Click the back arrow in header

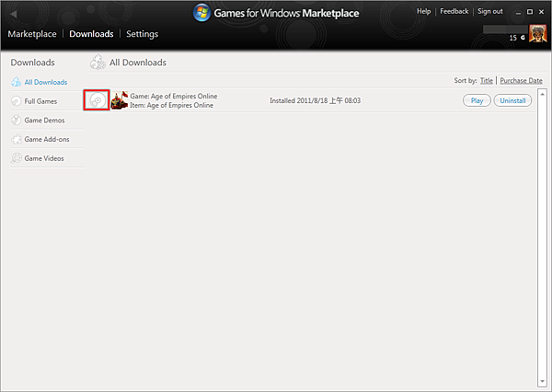pos(14,14)
